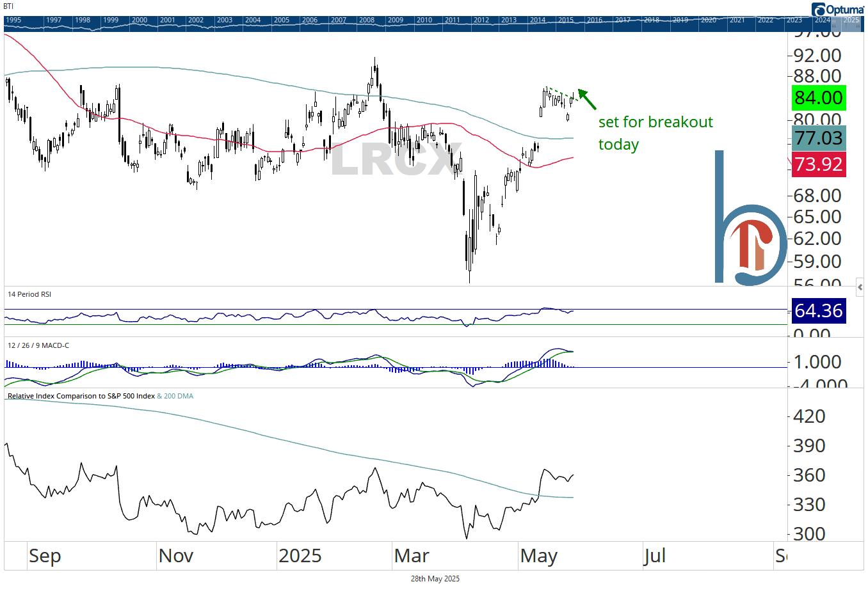Click the 68.00 price axis value
The width and height of the screenshot is (868, 591).
click(817, 196)
